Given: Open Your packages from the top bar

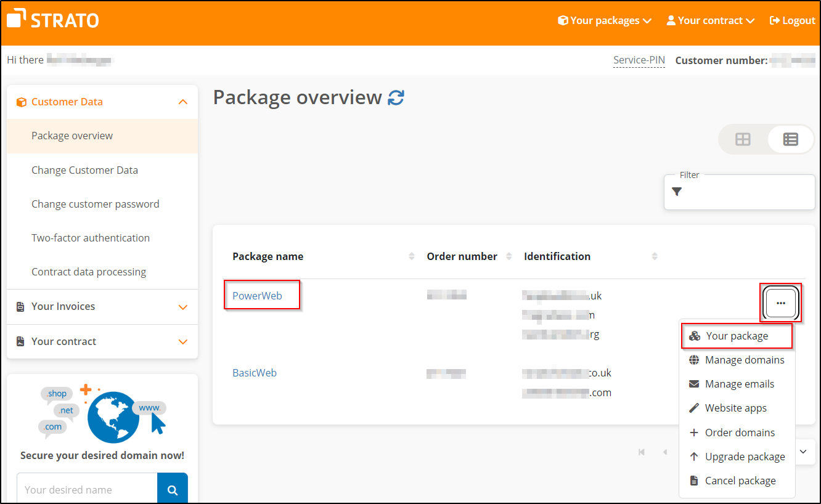Looking at the screenshot, I should click(604, 20).
